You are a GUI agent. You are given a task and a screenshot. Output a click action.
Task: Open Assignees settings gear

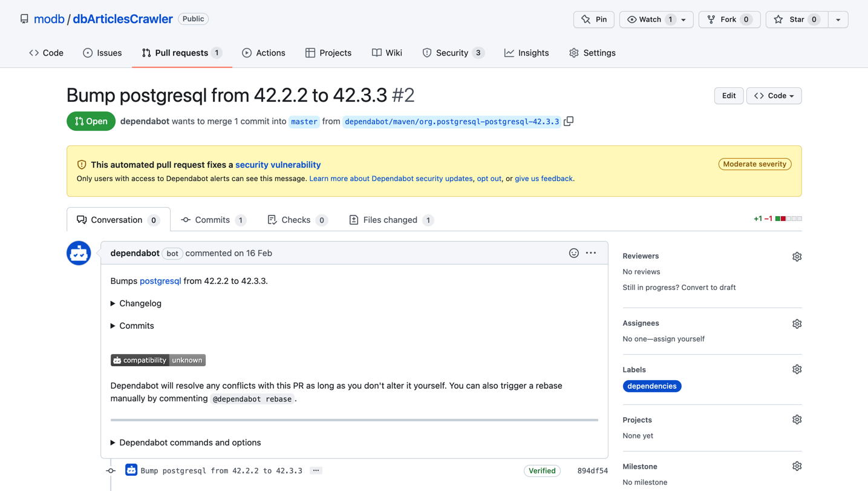[797, 324]
